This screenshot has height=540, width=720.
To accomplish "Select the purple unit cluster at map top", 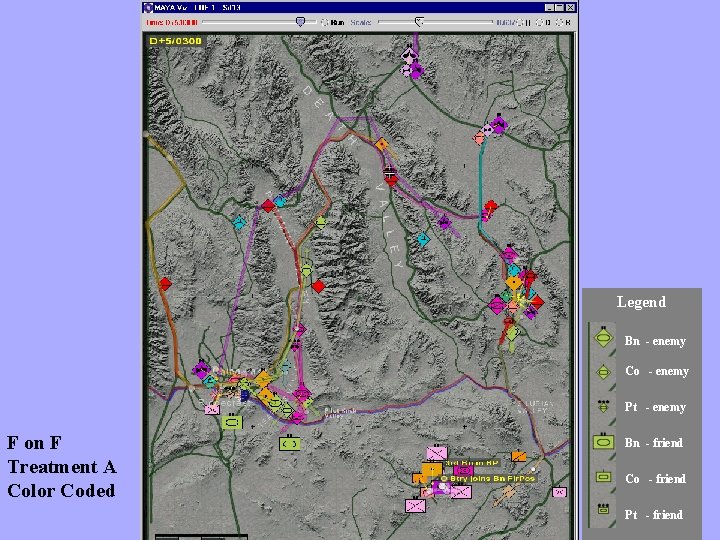I will (412, 64).
